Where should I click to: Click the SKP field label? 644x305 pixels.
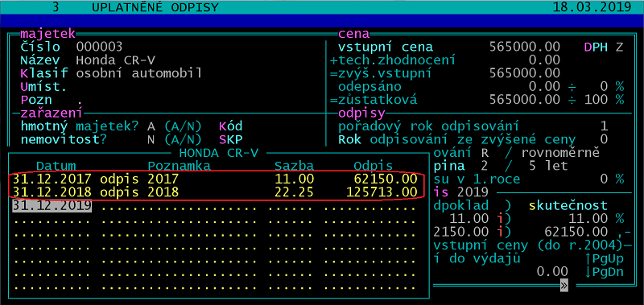click(231, 139)
